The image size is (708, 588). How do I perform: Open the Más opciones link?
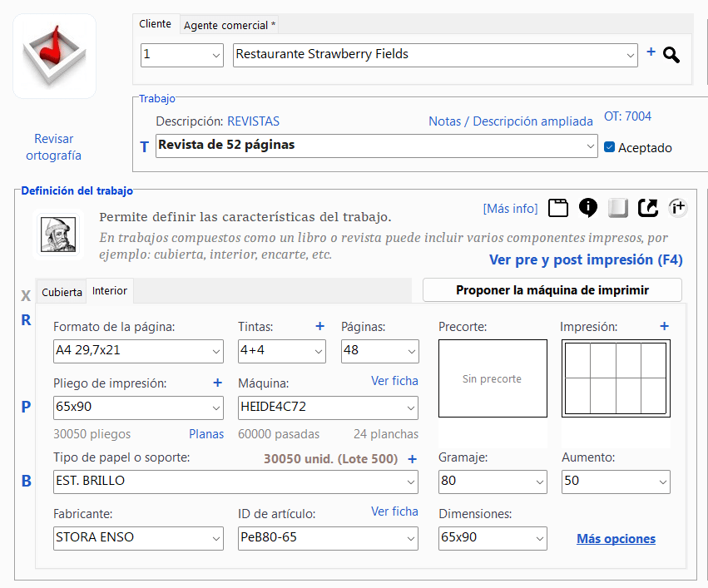[x=616, y=539]
